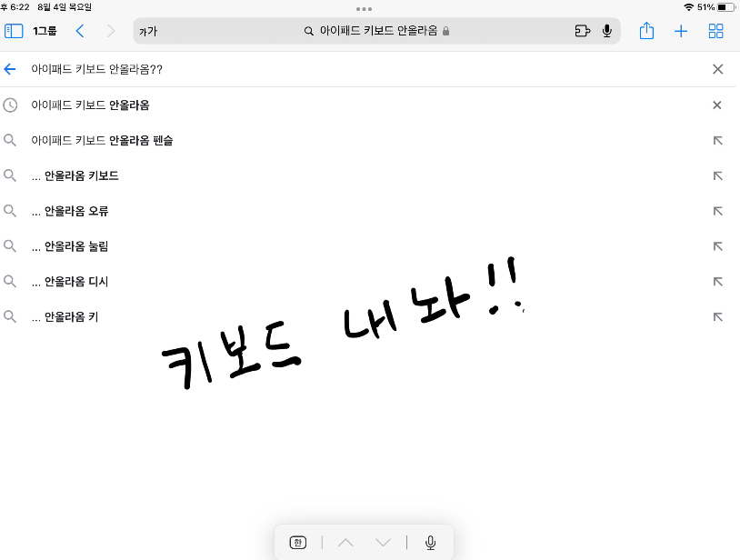This screenshot has height=560, width=740.
Task: Fill the 안올라옴 키보드 suggestion with its arrow
Action: click(x=718, y=176)
